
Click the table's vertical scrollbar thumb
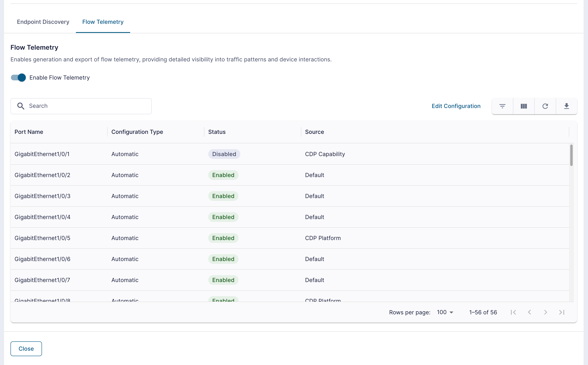pyautogui.click(x=571, y=155)
